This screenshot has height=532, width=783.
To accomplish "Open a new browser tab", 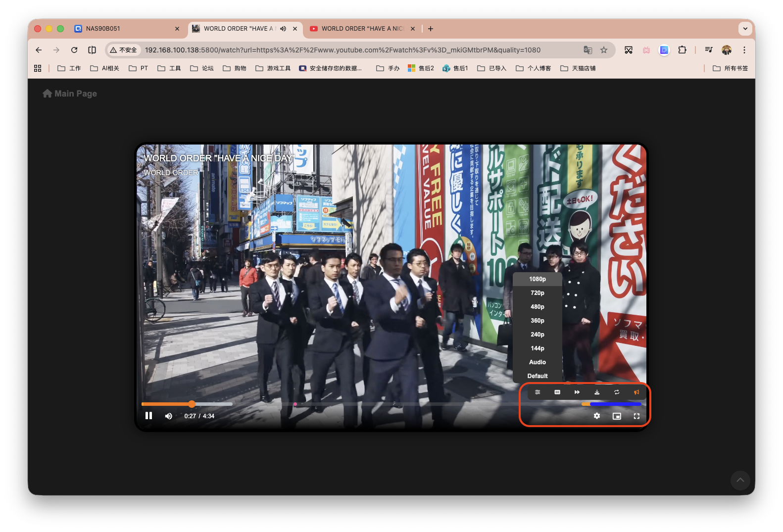I will click(431, 29).
